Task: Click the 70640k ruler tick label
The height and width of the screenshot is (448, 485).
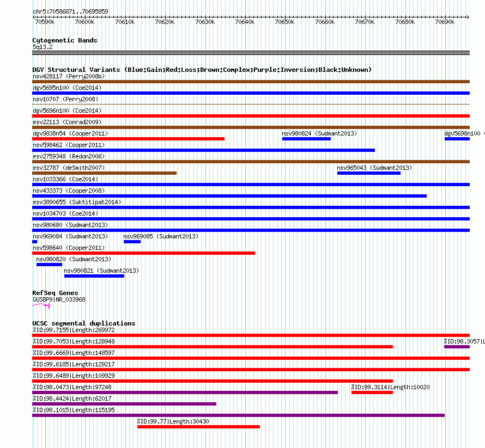Action: coord(245,22)
